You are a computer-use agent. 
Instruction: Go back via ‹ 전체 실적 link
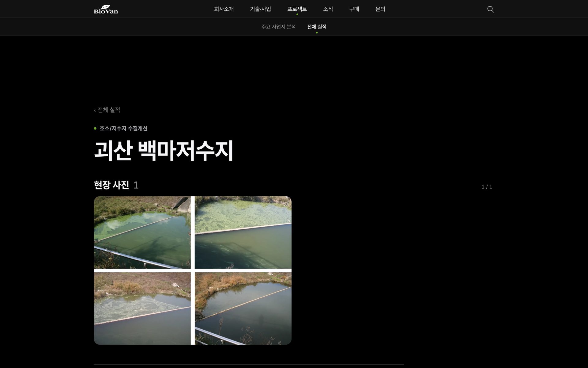pos(107,110)
